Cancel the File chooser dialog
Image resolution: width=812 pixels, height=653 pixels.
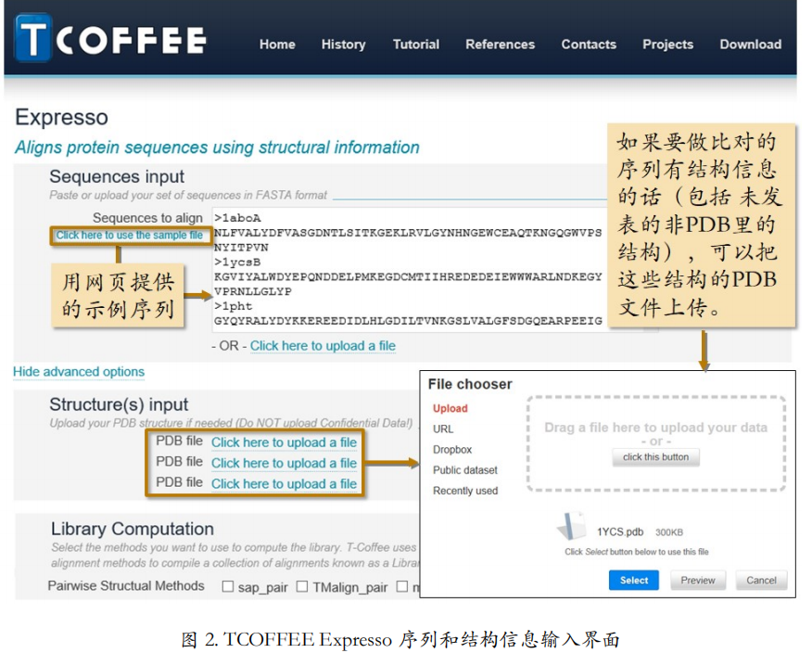[761, 581]
